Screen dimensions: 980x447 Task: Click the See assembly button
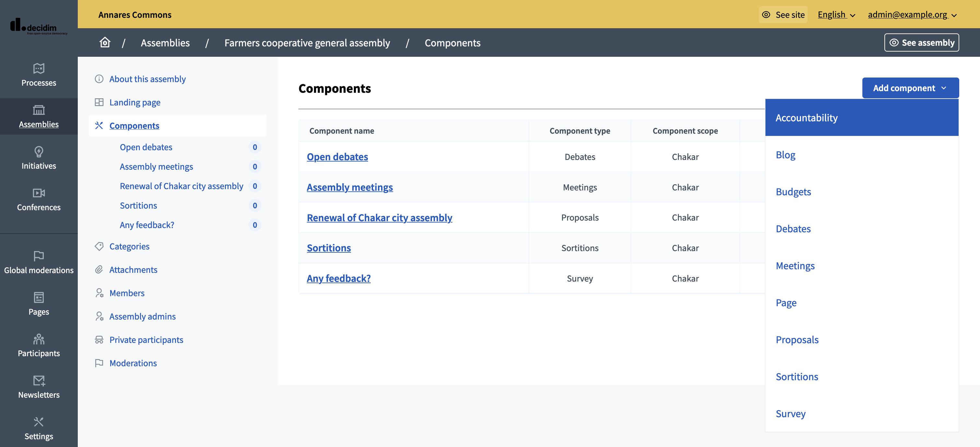pos(922,42)
